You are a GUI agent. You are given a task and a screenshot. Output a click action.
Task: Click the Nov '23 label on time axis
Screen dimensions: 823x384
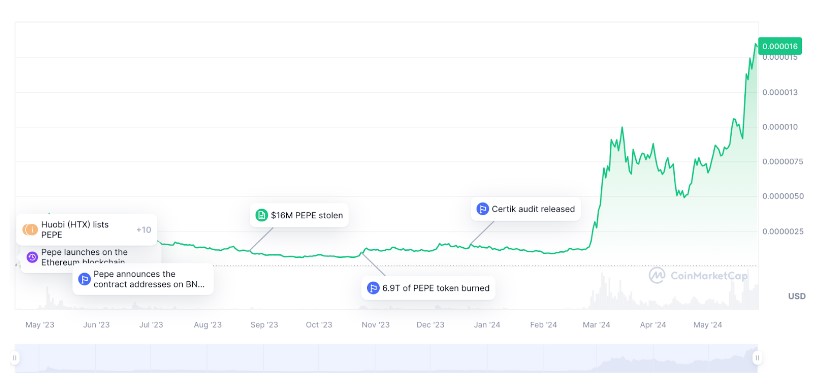click(x=375, y=325)
